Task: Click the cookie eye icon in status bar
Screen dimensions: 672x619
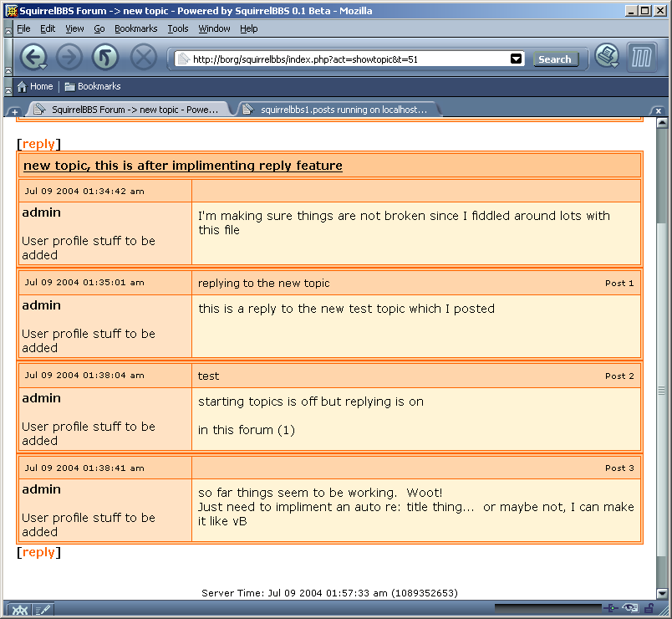Action: [x=630, y=608]
